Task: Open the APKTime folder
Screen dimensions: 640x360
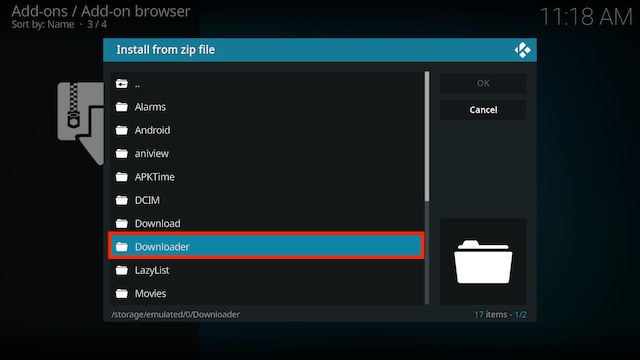Action: (267, 177)
